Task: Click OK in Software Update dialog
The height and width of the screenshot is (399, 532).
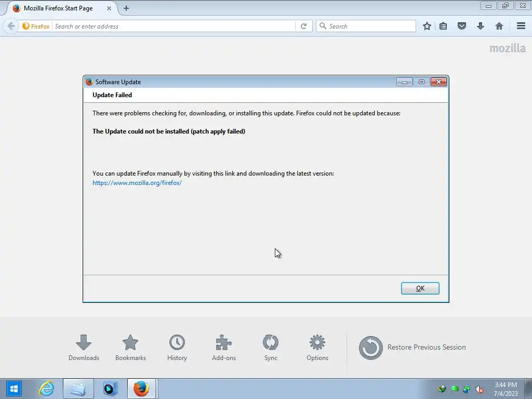Action: 420,288
